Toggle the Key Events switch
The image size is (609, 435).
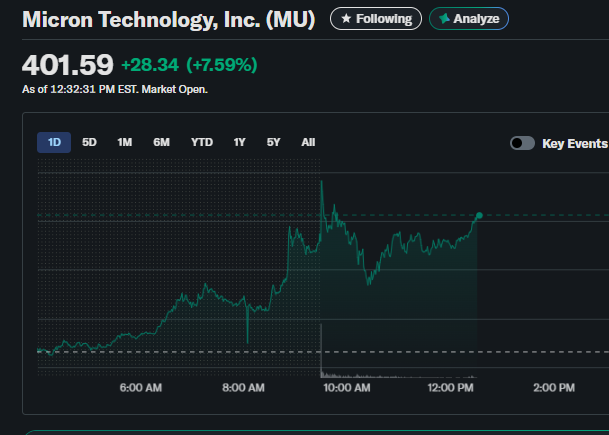522,143
